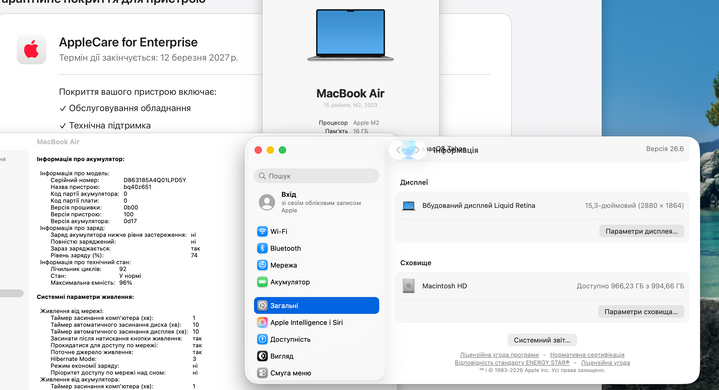
Task: Click firmware version value 0b00
Action: pos(131,208)
